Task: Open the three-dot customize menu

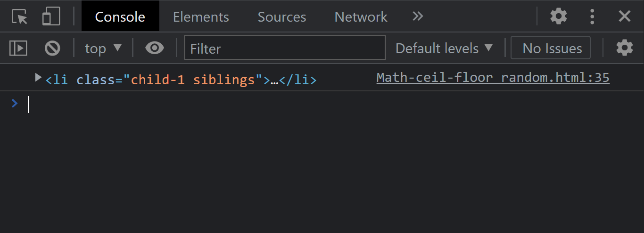Action: tap(592, 17)
